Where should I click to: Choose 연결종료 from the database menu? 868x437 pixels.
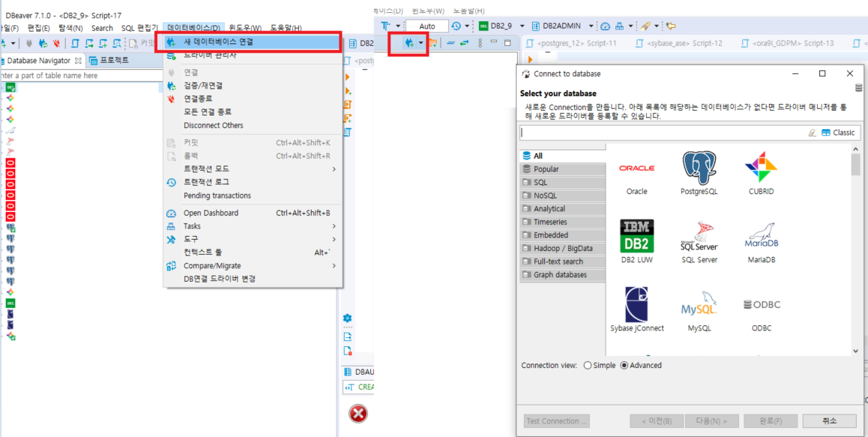tap(253, 99)
